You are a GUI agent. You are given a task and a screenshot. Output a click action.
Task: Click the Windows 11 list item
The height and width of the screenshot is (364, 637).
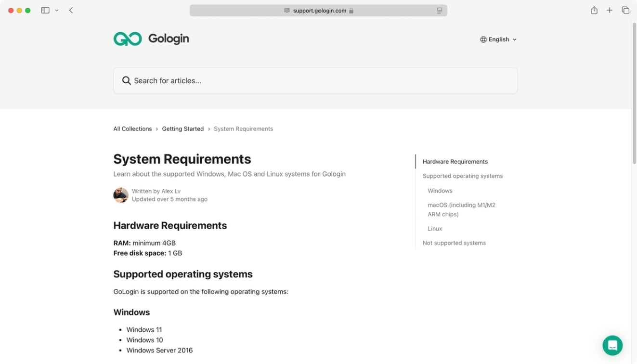[144, 330]
